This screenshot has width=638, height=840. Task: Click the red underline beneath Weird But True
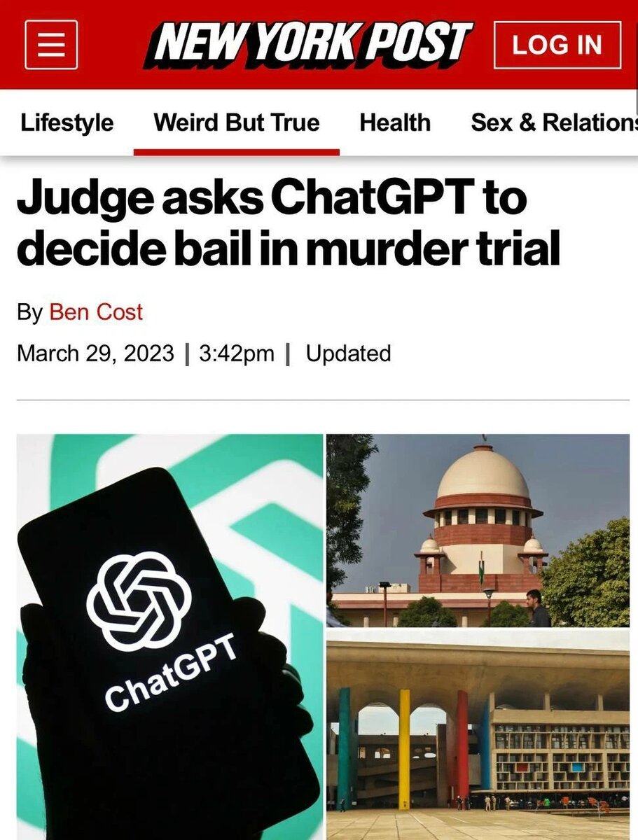click(x=237, y=152)
